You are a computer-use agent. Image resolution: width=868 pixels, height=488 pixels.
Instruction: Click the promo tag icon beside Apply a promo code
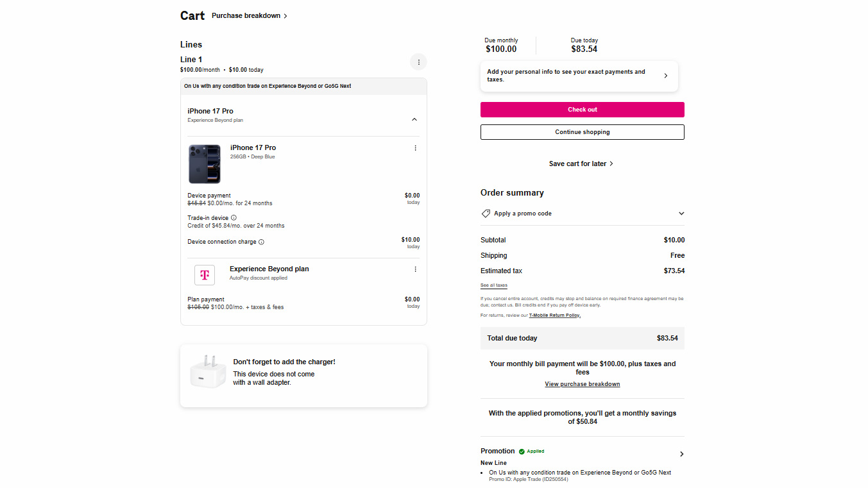point(486,213)
